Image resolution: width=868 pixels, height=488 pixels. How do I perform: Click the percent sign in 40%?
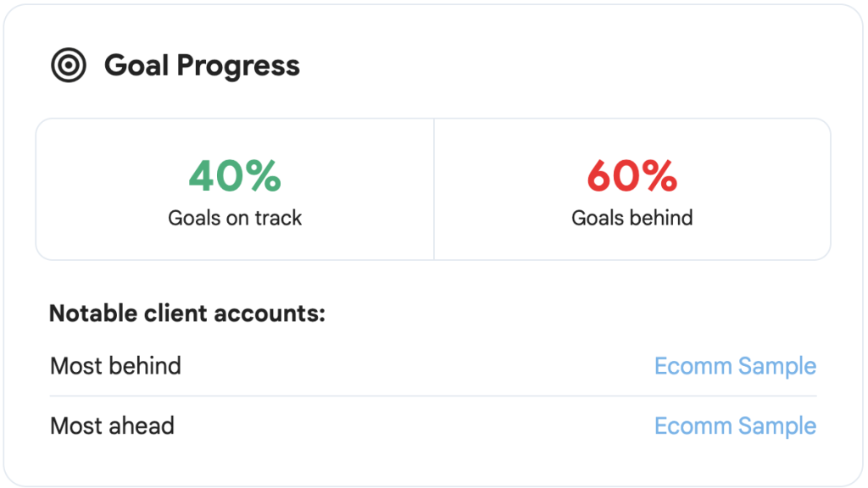coord(264,176)
